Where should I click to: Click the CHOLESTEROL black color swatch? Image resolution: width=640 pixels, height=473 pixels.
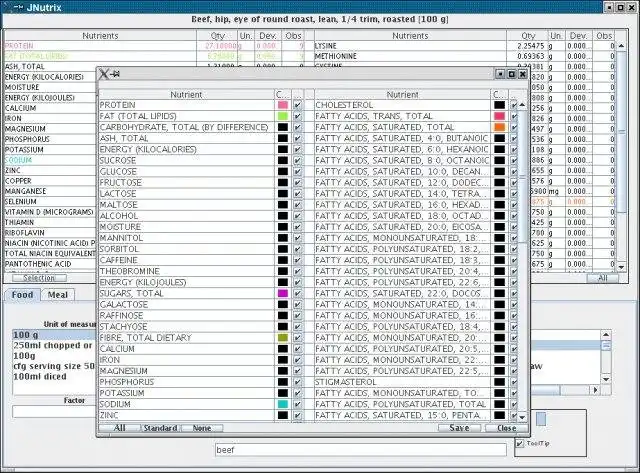coord(499,105)
